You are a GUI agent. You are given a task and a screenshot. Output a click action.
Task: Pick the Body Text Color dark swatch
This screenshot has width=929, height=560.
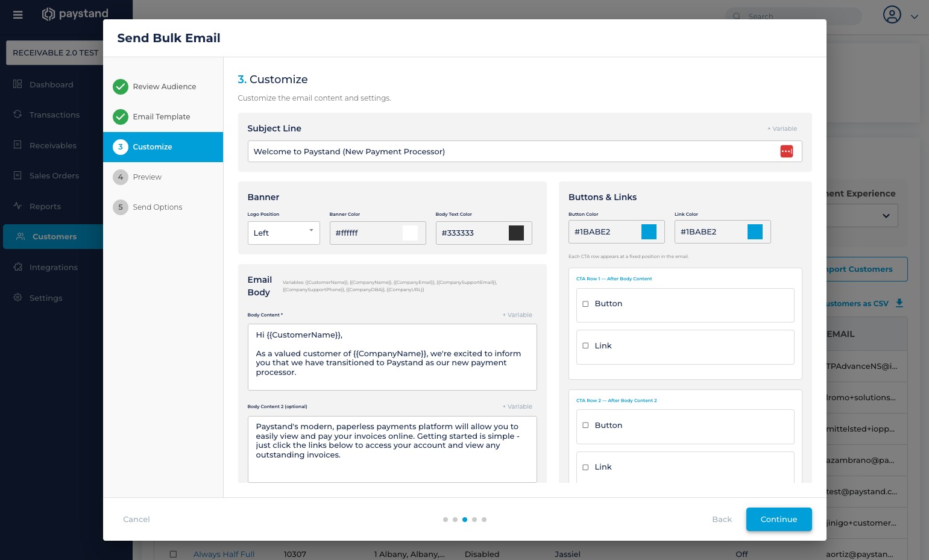[516, 233]
